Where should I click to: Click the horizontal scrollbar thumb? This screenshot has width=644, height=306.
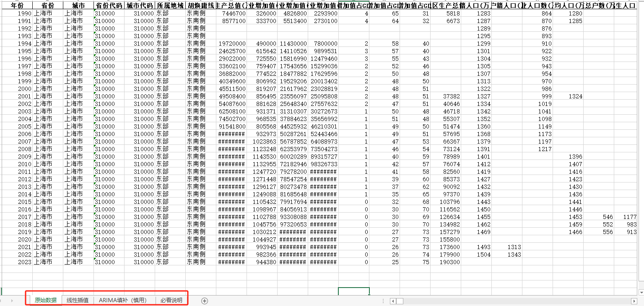(400, 301)
